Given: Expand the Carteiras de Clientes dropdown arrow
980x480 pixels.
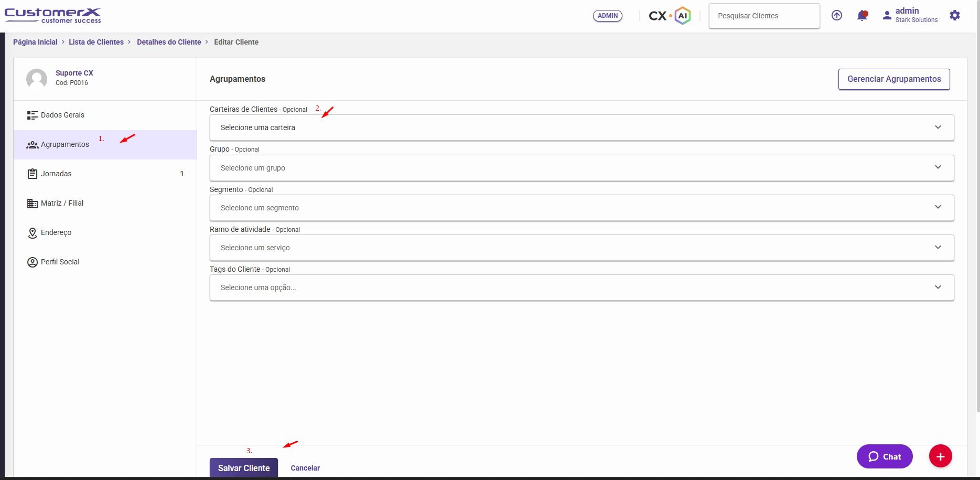Looking at the screenshot, I should [x=938, y=127].
